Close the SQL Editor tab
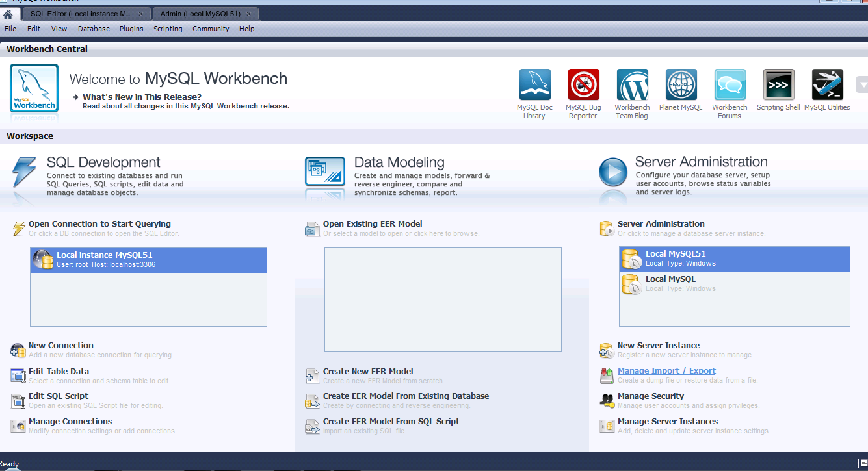 [141, 14]
